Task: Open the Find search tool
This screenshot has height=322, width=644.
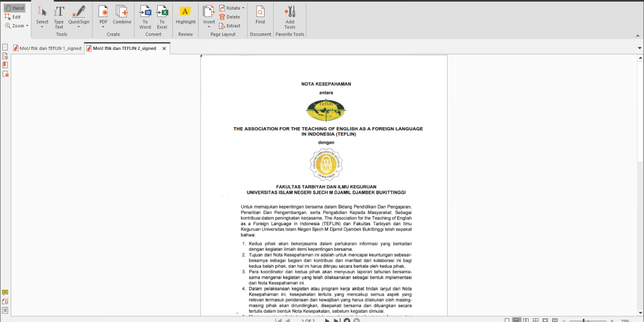Action: coord(260,15)
